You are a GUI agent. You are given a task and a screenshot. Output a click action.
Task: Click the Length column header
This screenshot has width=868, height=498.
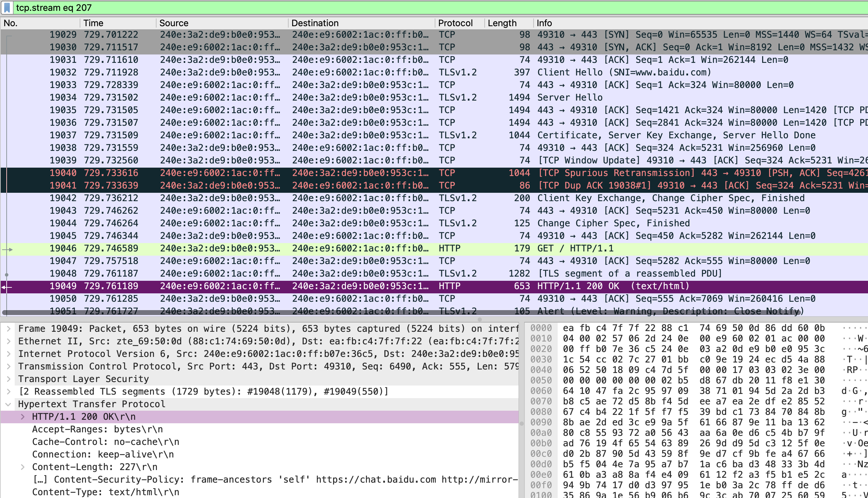(502, 23)
